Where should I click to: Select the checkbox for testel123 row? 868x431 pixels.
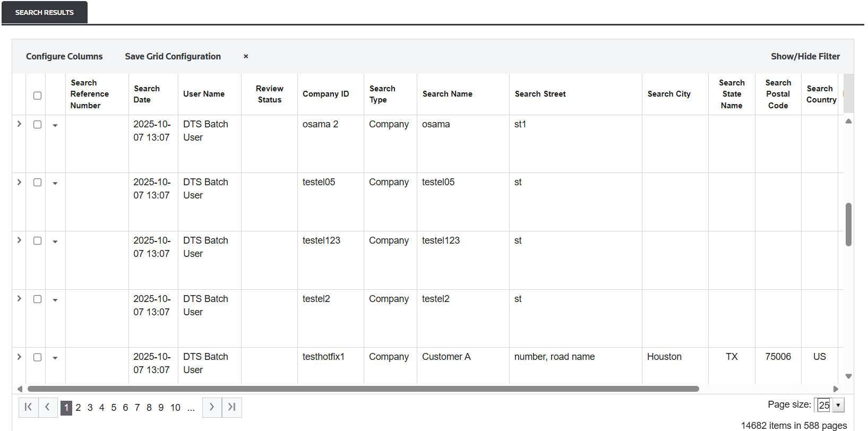37,240
